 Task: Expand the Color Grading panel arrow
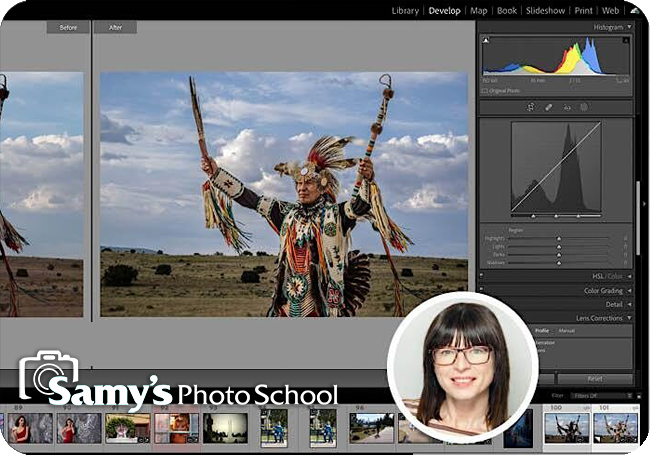click(629, 290)
